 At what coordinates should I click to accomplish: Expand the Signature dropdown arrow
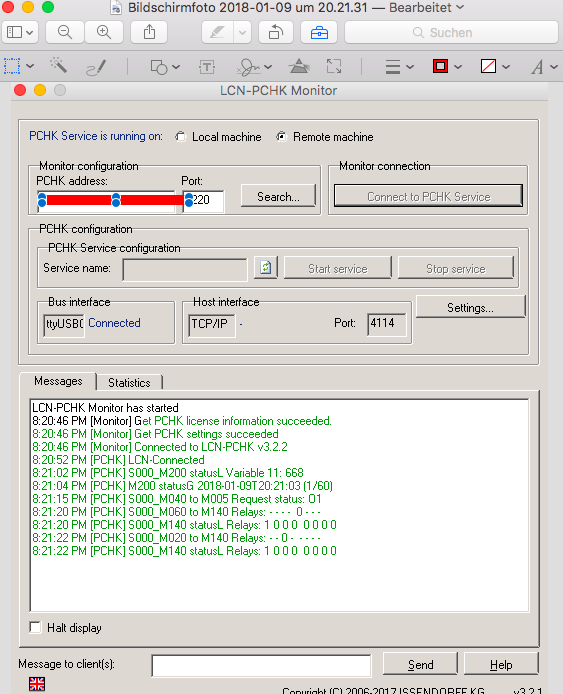coord(268,67)
